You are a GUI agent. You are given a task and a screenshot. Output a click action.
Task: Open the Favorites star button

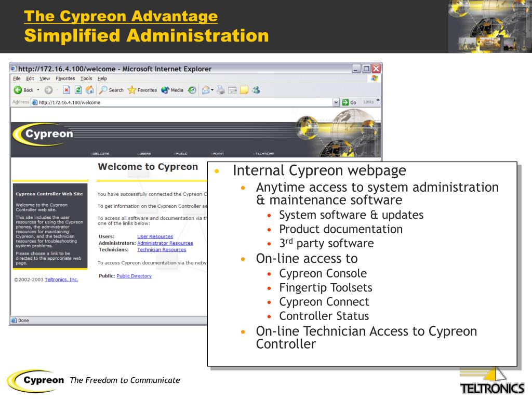pyautogui.click(x=142, y=90)
